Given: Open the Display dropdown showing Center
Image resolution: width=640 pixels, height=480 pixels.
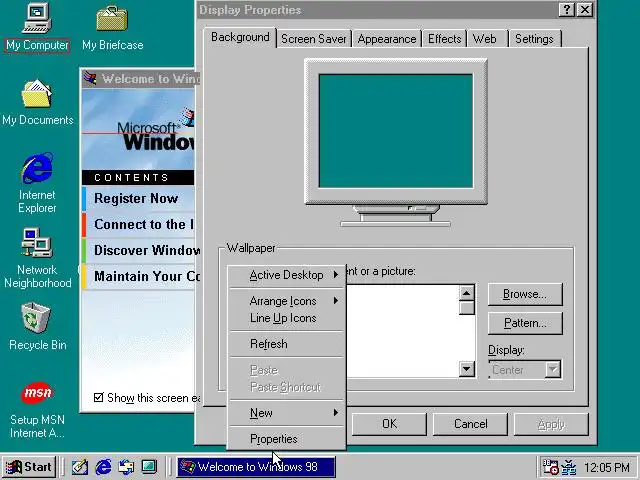Looking at the screenshot, I should tap(525, 370).
